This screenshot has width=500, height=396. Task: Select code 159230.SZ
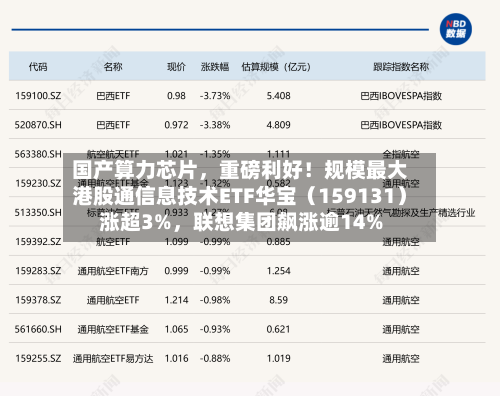tap(38, 183)
